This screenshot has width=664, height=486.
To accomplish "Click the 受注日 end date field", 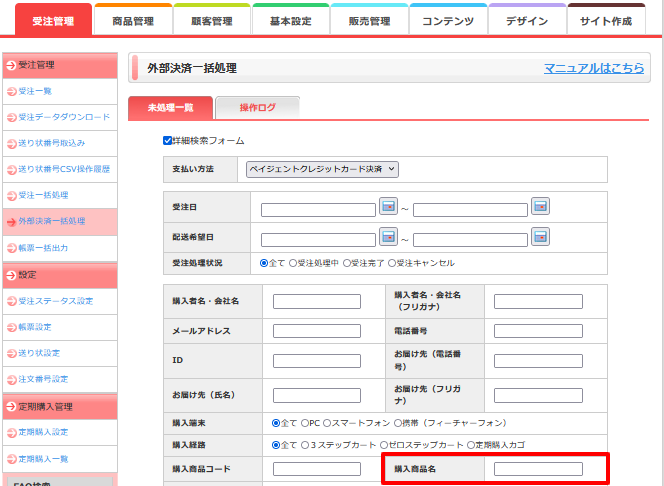I will (x=470, y=210).
